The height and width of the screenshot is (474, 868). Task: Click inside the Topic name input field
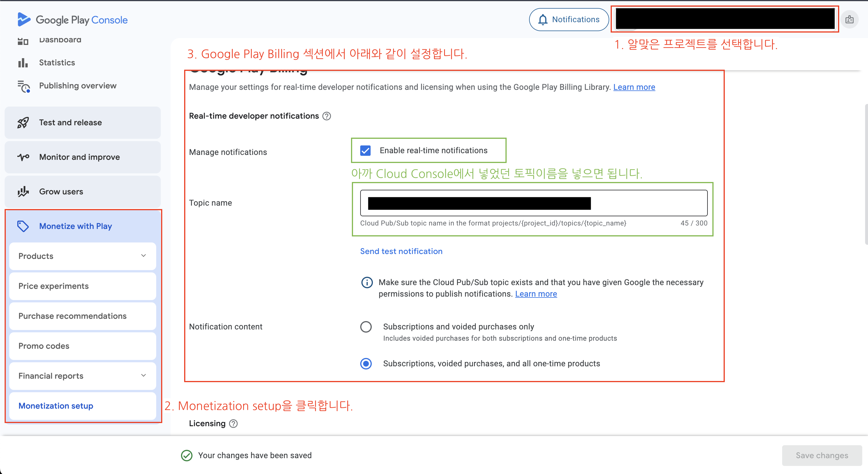click(x=532, y=203)
